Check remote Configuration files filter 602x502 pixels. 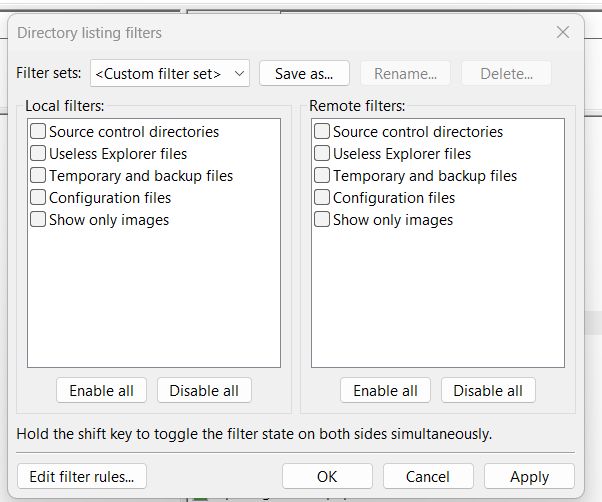pyautogui.click(x=322, y=197)
